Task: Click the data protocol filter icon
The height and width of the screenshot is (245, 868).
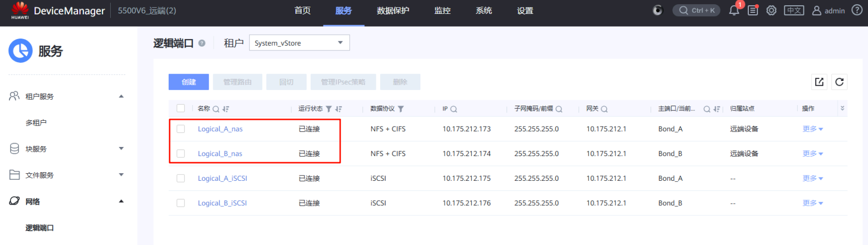Action: (401, 109)
